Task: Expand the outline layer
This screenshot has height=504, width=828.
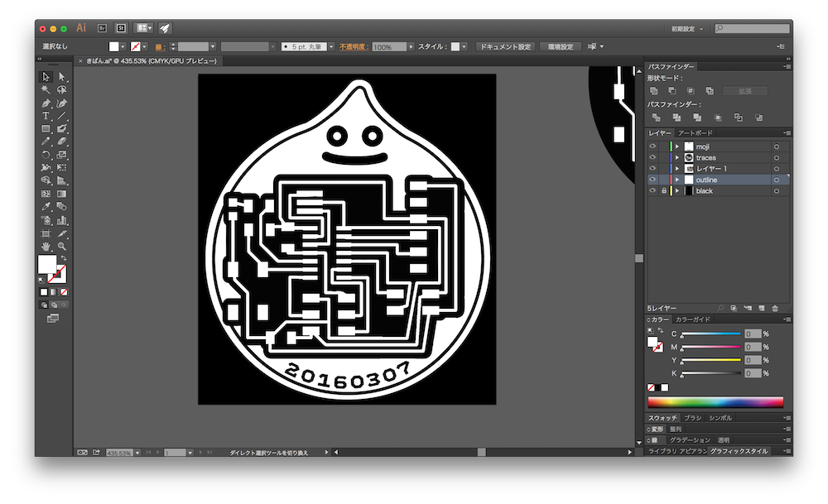Action: pyautogui.click(x=677, y=180)
